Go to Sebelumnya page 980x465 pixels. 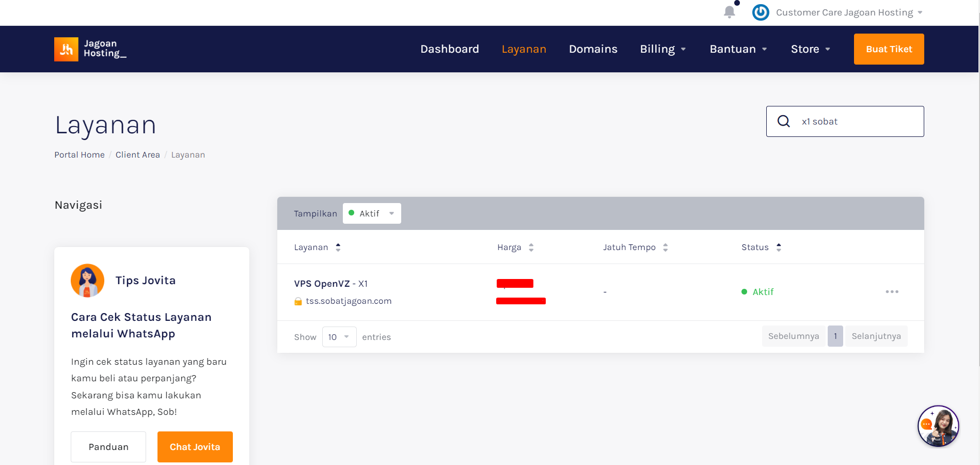pyautogui.click(x=794, y=336)
